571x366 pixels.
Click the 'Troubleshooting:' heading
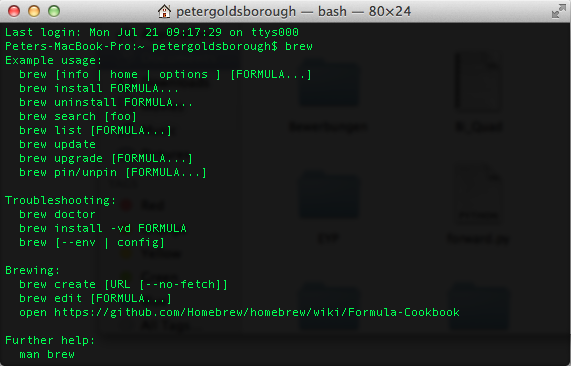[x=60, y=200]
